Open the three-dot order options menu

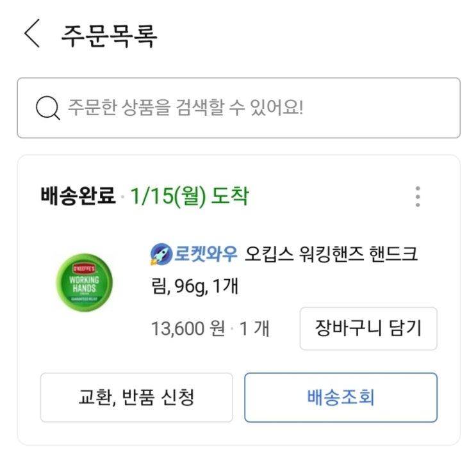click(418, 197)
